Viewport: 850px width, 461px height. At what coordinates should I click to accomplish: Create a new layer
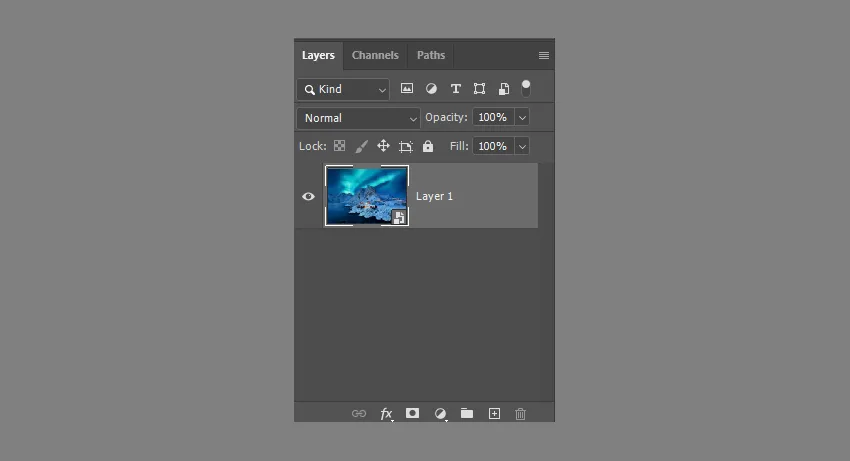(494, 414)
